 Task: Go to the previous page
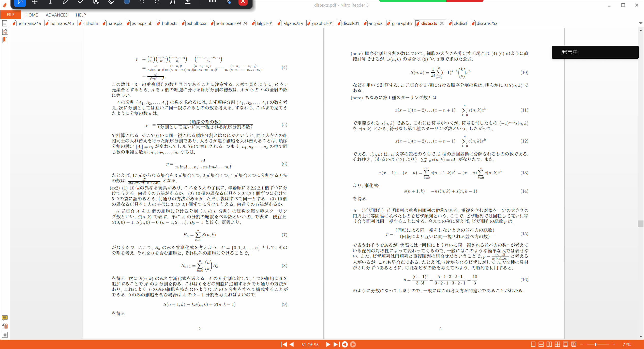coord(292,344)
